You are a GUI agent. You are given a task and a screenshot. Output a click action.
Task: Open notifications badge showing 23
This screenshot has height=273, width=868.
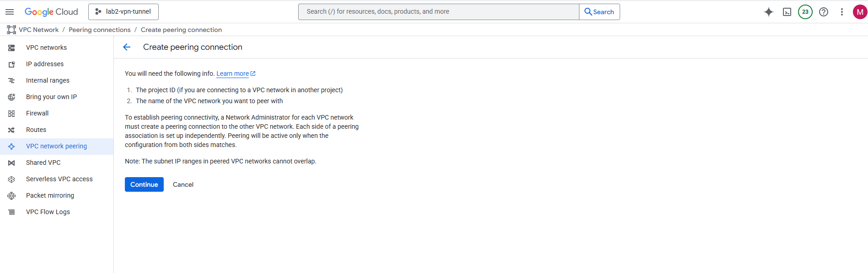point(805,12)
